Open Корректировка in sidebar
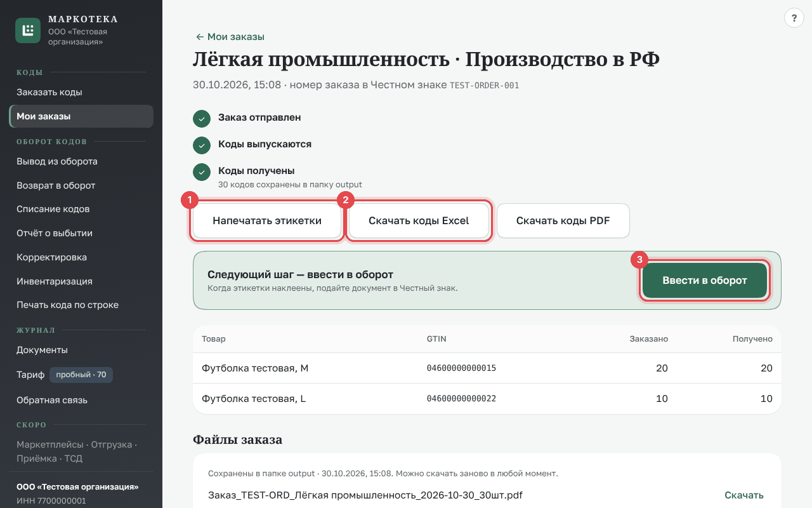The image size is (812, 508). pyautogui.click(x=81, y=257)
